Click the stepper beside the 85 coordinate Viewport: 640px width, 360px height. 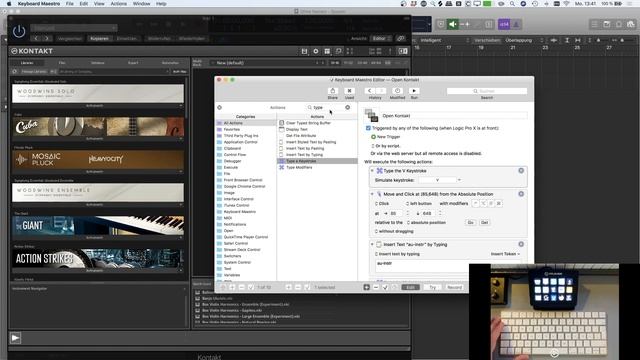[x=407, y=213]
